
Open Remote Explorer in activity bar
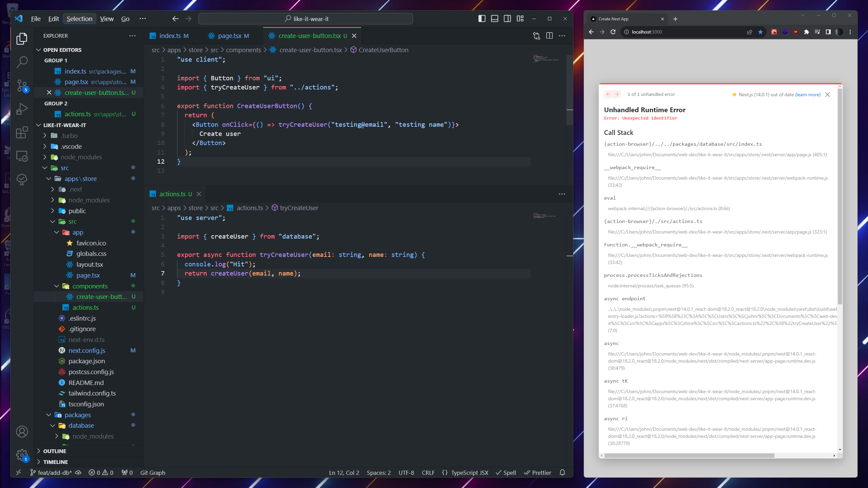22,156
